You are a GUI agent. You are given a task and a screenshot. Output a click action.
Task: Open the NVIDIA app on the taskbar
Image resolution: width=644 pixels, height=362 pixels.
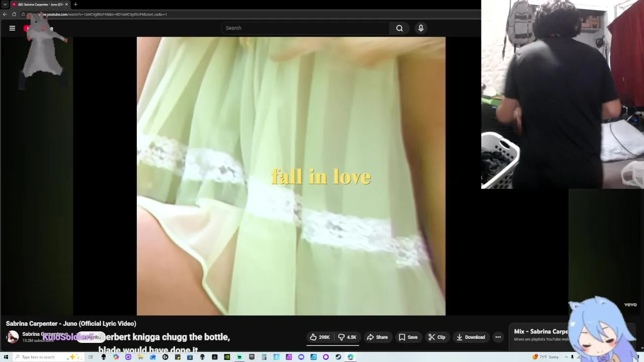coord(226,357)
